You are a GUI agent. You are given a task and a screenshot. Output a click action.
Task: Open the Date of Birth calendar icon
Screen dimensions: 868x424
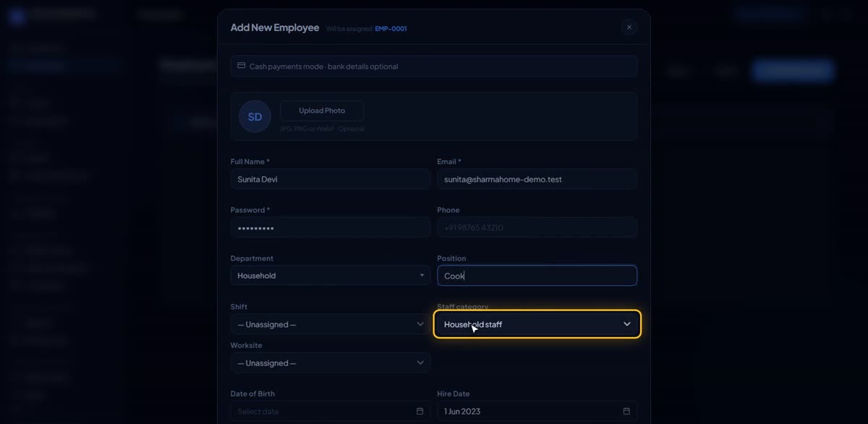point(420,411)
